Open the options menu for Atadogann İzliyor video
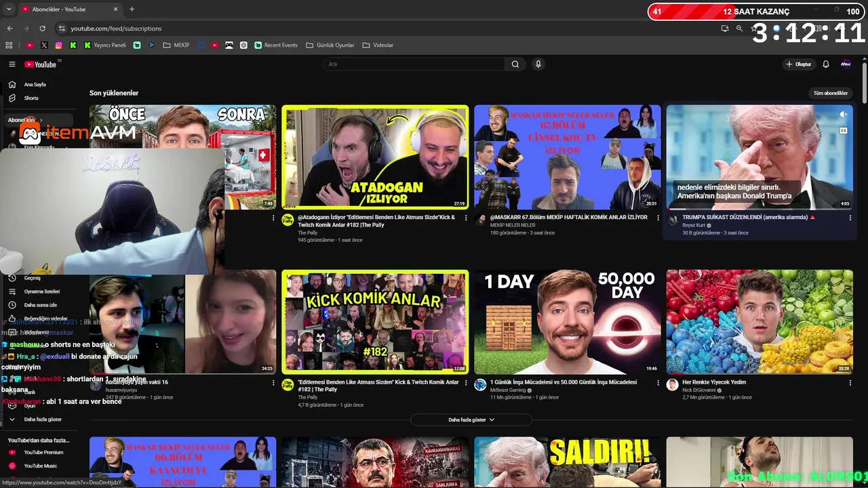868x488 pixels. [466, 218]
